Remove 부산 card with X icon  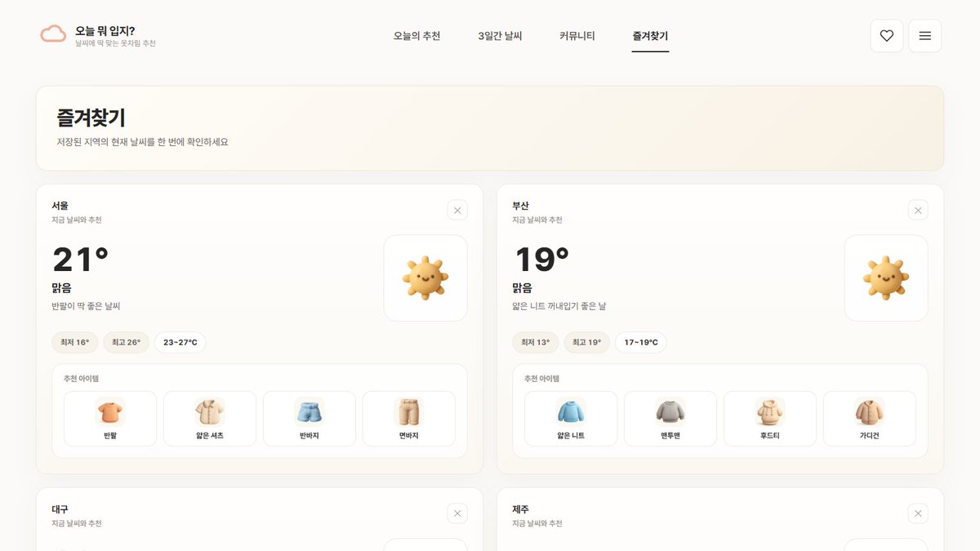[x=918, y=211]
